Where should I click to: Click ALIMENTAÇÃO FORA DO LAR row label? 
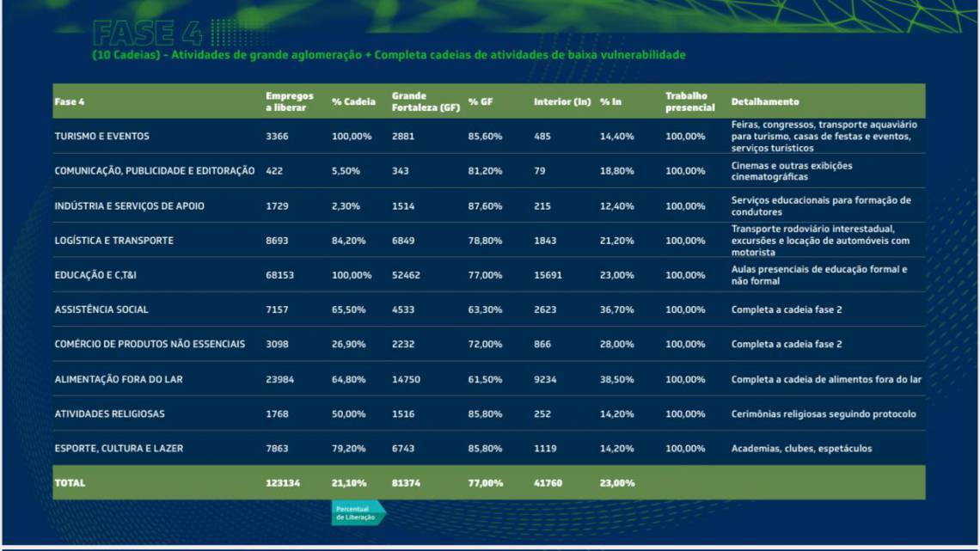[119, 379]
